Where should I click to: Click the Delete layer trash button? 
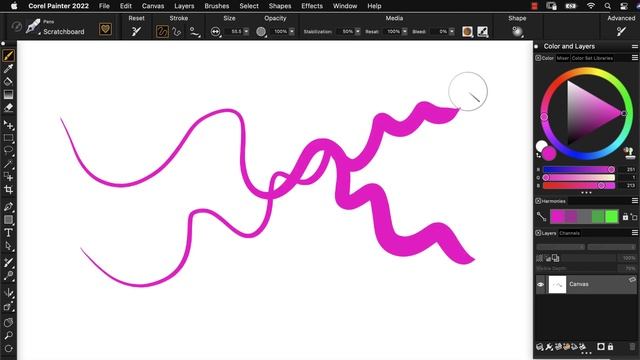click(x=632, y=347)
